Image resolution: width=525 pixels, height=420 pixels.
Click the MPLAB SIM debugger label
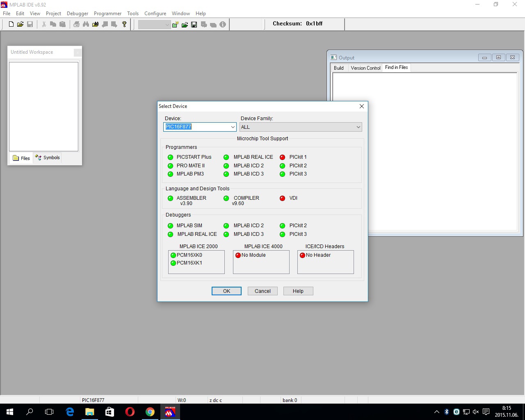tap(189, 226)
